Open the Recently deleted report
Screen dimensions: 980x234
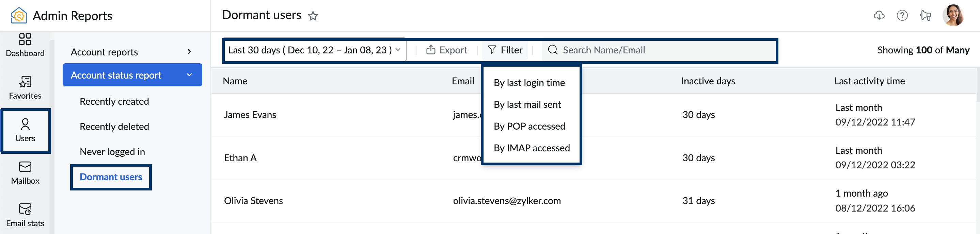[x=114, y=127]
